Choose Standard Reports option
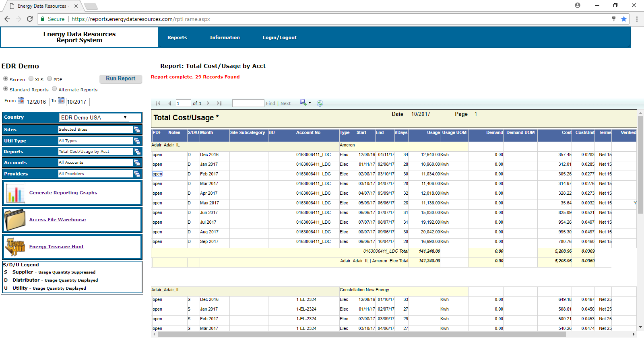The width and height of the screenshot is (644, 346). (6, 89)
